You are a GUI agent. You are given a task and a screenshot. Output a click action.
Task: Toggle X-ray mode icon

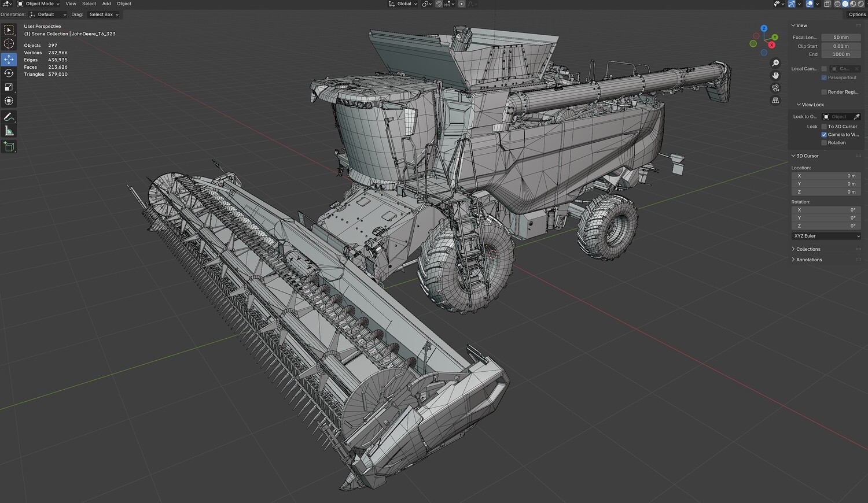click(x=827, y=4)
